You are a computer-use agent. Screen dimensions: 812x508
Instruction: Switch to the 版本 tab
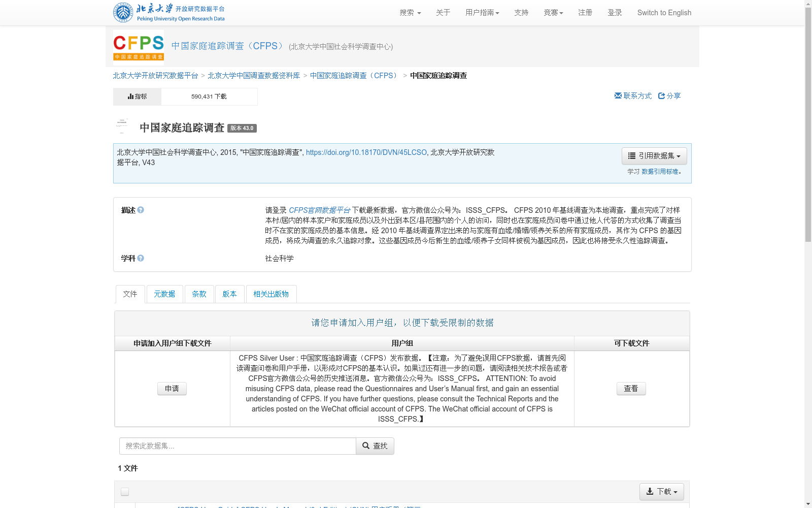click(x=229, y=294)
